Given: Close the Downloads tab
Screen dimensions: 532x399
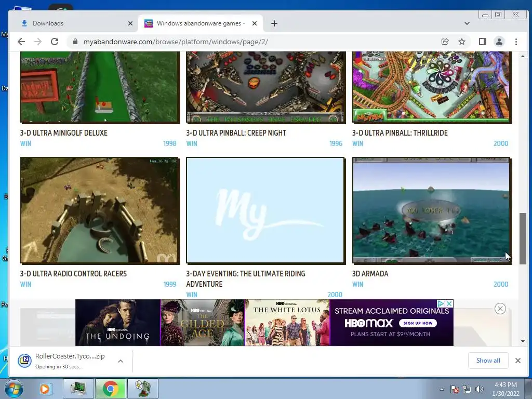Looking at the screenshot, I should point(130,23).
